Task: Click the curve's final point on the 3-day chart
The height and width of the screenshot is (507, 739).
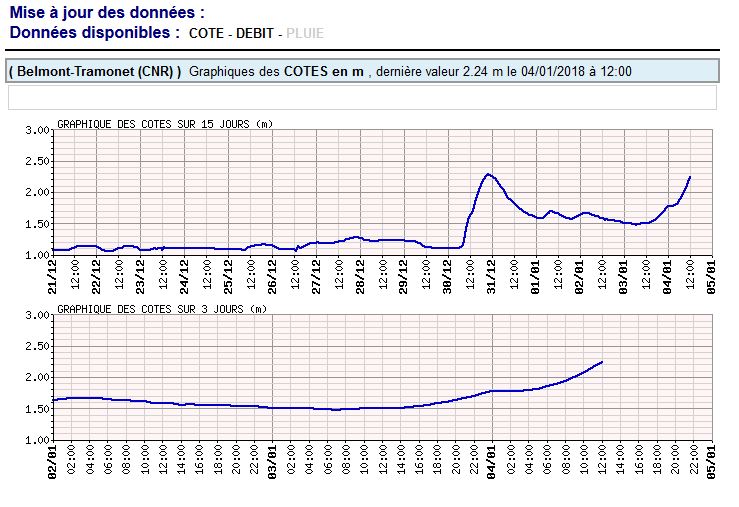Action: click(x=602, y=362)
